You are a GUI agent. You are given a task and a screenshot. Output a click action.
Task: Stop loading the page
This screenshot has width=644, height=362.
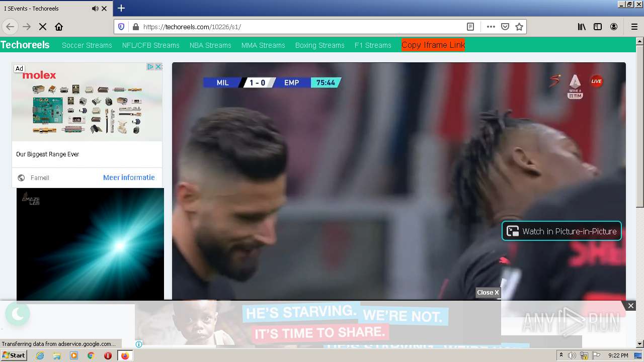click(43, 27)
